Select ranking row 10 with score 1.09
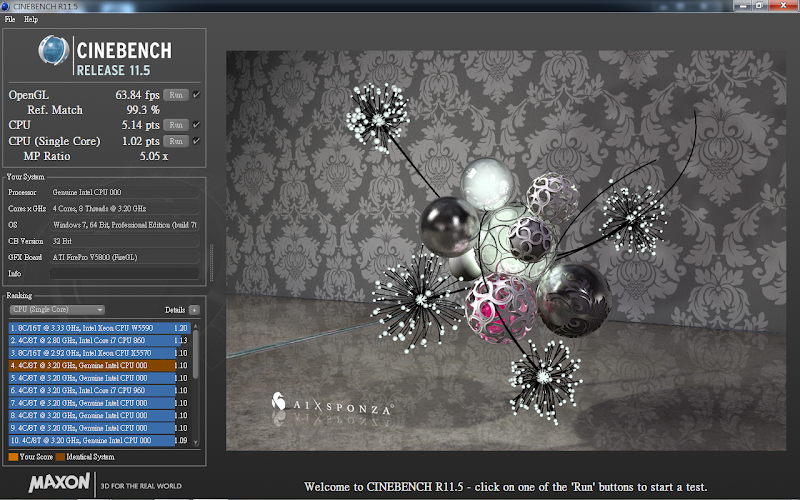 click(x=99, y=440)
